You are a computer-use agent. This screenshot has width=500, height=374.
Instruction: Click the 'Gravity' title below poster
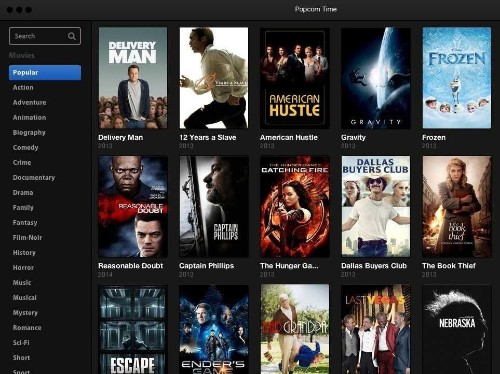click(353, 137)
